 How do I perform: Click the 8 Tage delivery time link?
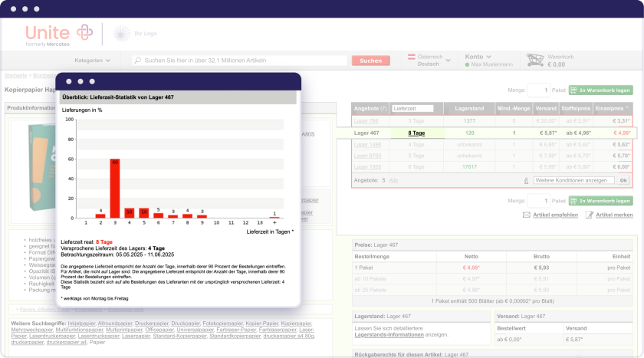[x=416, y=133]
